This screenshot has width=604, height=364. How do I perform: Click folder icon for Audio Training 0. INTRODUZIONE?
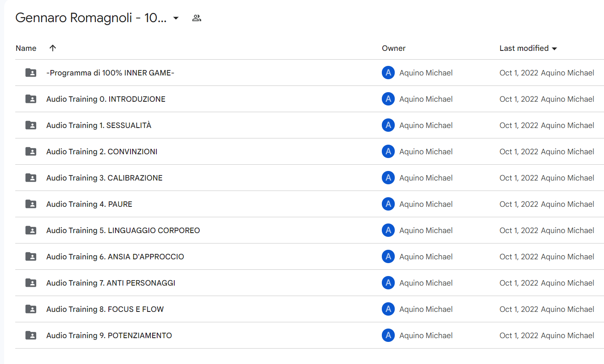coord(31,99)
